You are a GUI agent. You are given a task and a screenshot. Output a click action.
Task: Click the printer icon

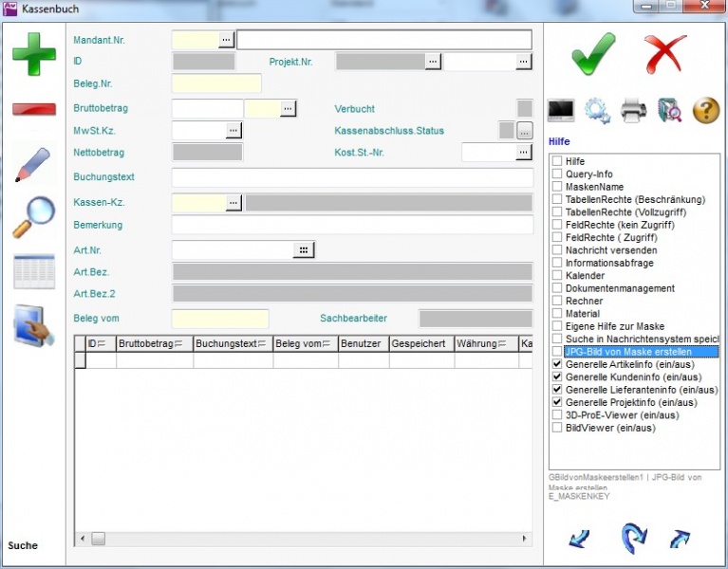pyautogui.click(x=634, y=111)
